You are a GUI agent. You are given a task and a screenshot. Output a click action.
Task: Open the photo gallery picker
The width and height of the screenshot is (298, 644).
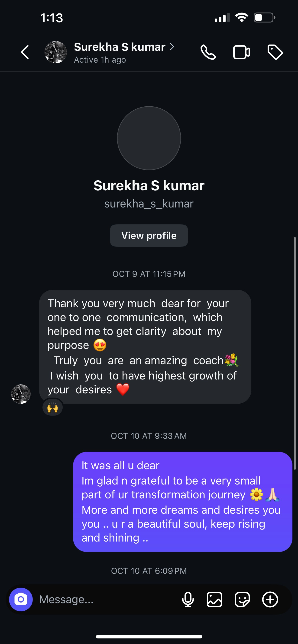pyautogui.click(x=214, y=599)
